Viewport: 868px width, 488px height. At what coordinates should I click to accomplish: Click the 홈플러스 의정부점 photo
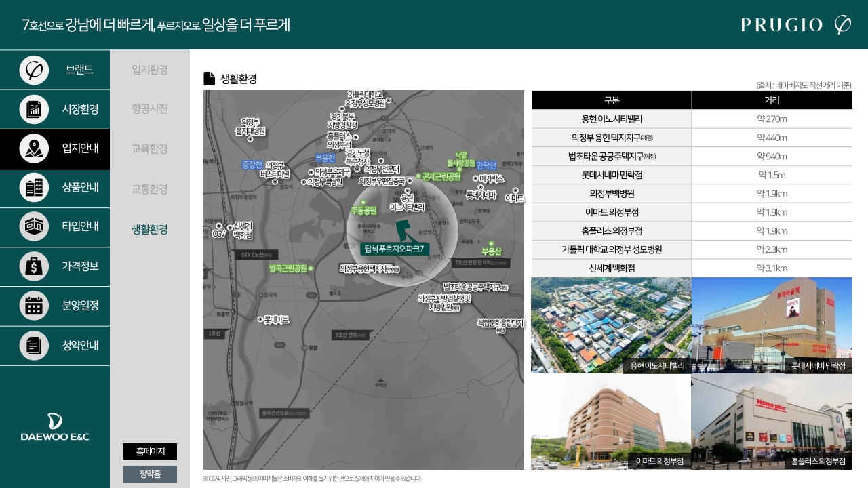click(772, 422)
